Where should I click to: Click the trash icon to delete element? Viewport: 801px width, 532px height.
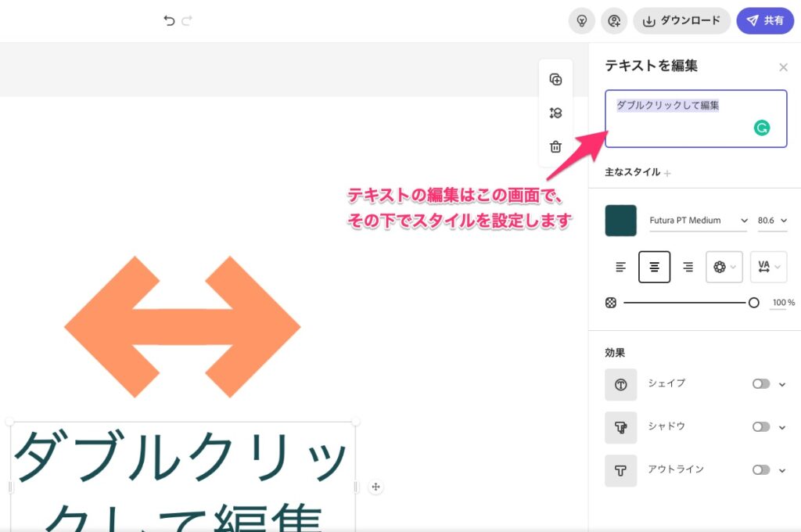pos(555,146)
